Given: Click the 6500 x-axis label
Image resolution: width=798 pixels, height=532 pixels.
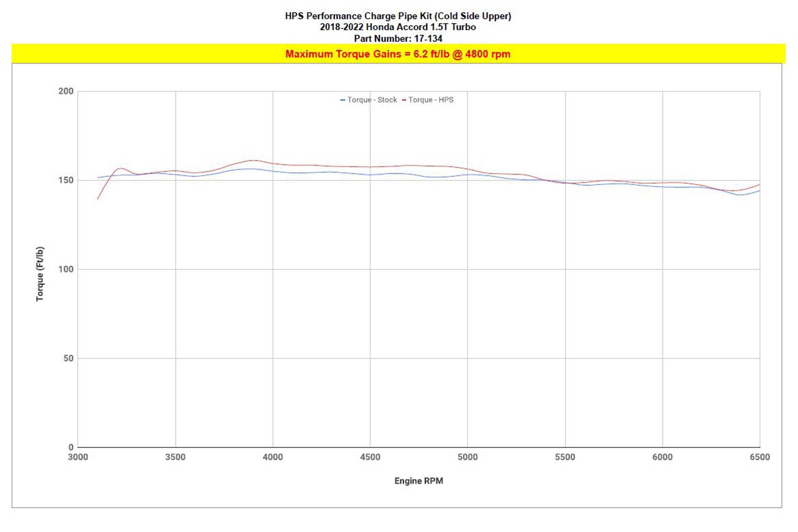Looking at the screenshot, I should pos(759,457).
